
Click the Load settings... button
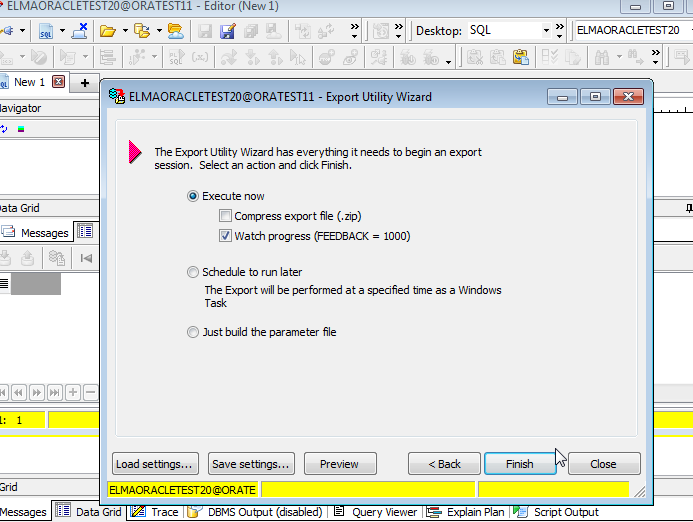[154, 464]
